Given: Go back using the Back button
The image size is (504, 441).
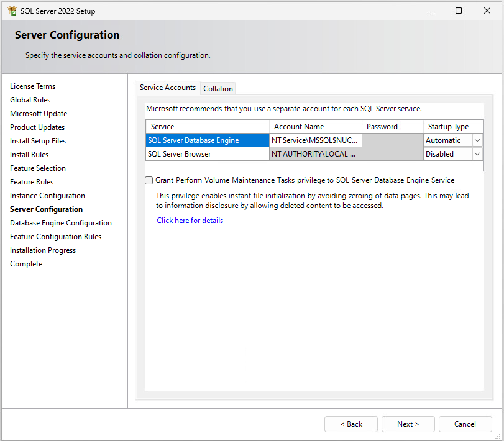Looking at the screenshot, I should (x=351, y=424).
